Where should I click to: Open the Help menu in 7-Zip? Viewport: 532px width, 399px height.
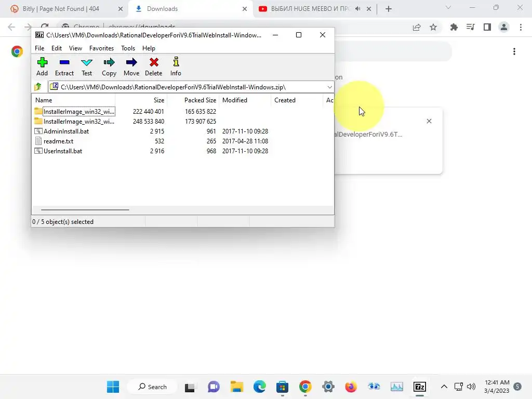149,48
